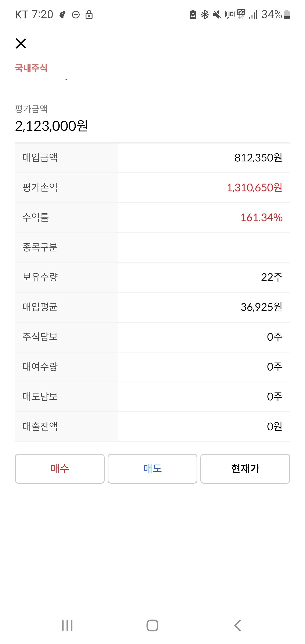Image resolution: width=305 pixels, height=644 pixels.
Task: Tap the 보유수량 22주 row
Action: point(152,277)
